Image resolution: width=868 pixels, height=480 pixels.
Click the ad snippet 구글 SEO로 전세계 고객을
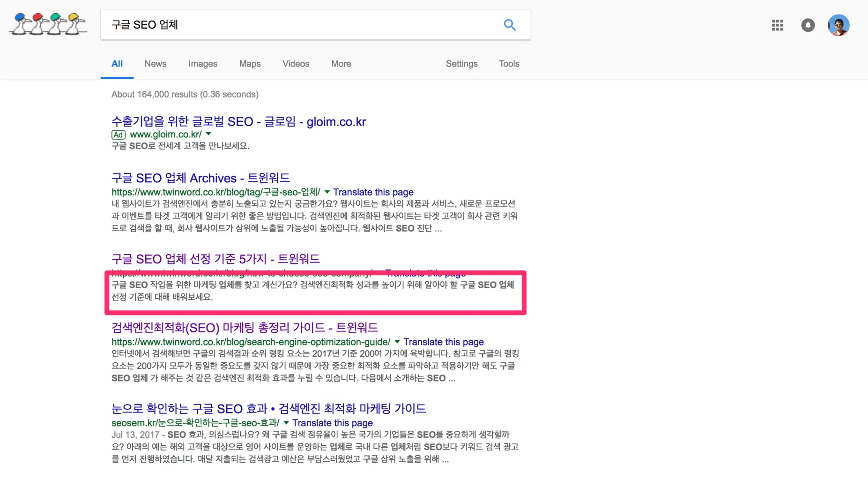pyautogui.click(x=180, y=146)
